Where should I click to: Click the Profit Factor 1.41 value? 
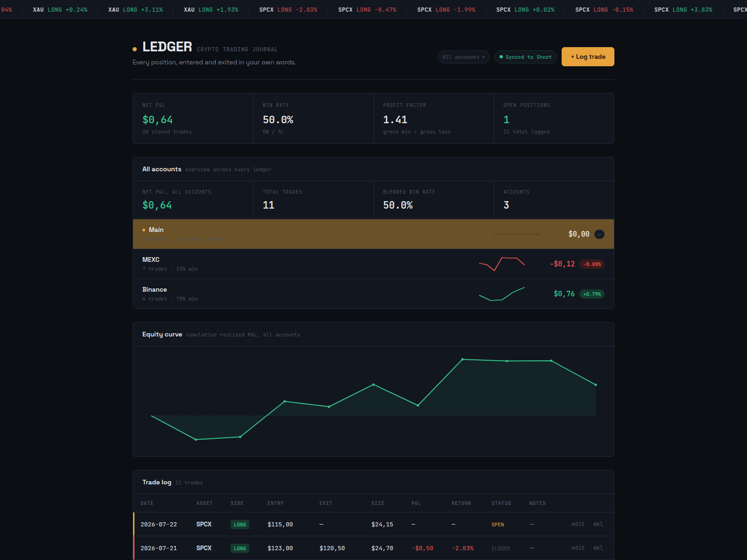tap(395, 120)
